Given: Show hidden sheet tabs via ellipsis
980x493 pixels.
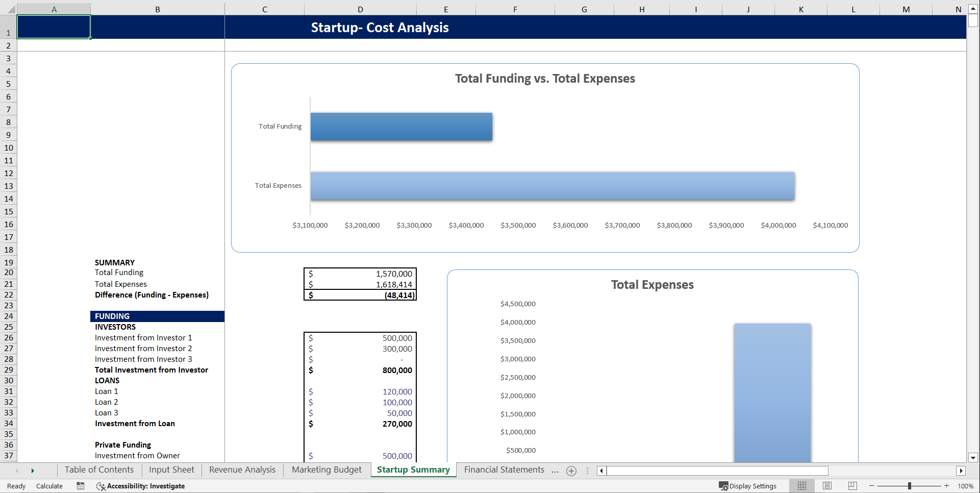Looking at the screenshot, I should (555, 471).
